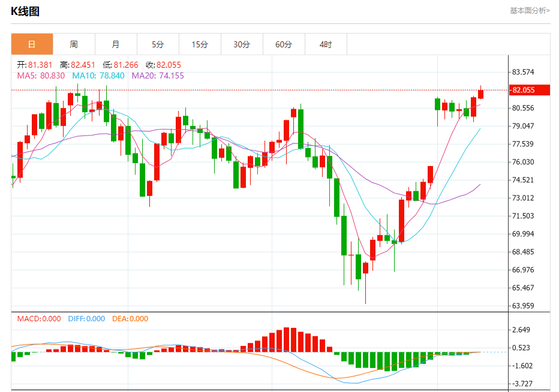The image size is (559, 392).
Task: Click the 83.574 price axis label
Action: [523, 72]
